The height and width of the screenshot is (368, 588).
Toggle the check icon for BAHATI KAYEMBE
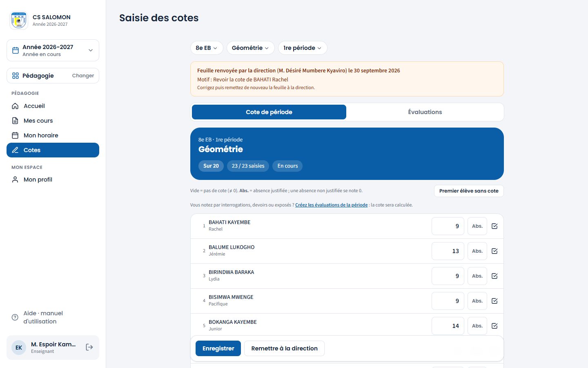494,226
